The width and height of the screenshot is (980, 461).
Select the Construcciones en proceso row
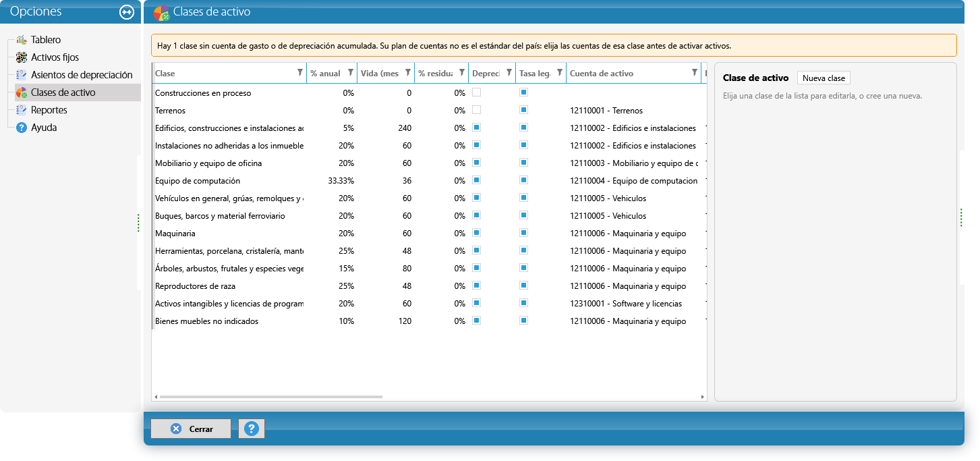[x=429, y=93]
